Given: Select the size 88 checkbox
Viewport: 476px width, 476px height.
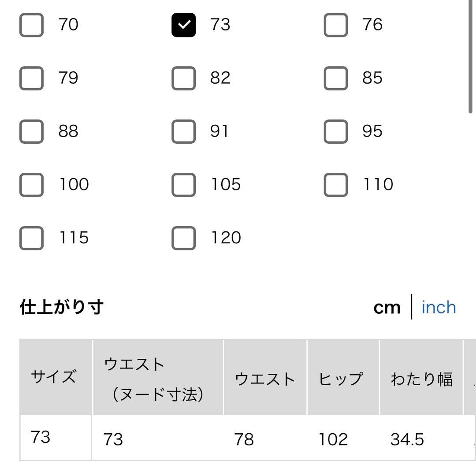Looking at the screenshot, I should click(31, 131).
